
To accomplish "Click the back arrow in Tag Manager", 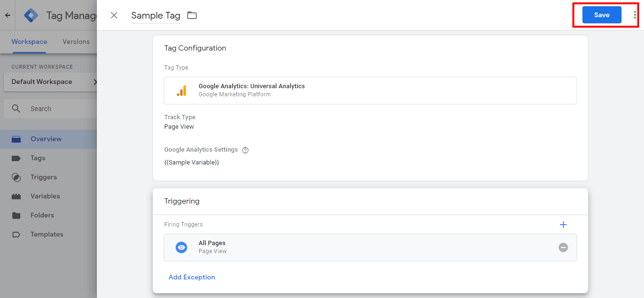I will tap(8, 15).
